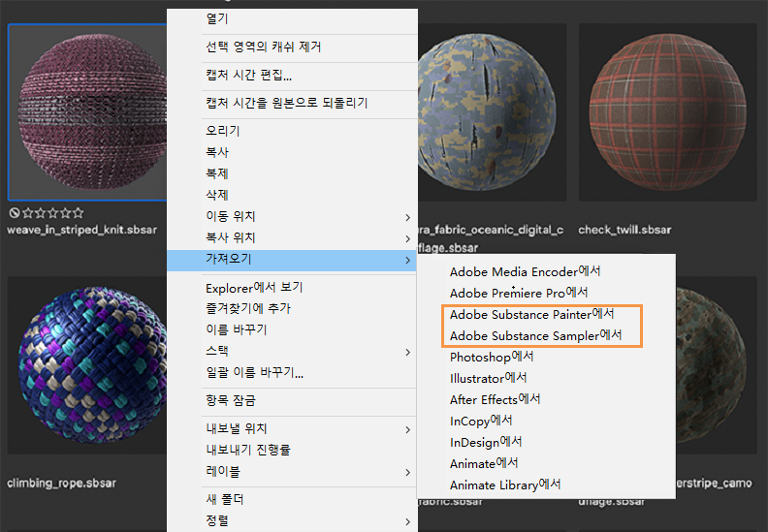Image resolution: width=768 pixels, height=532 pixels.
Task: Expand the 내보낼 위치 submenu
Action: point(292,428)
